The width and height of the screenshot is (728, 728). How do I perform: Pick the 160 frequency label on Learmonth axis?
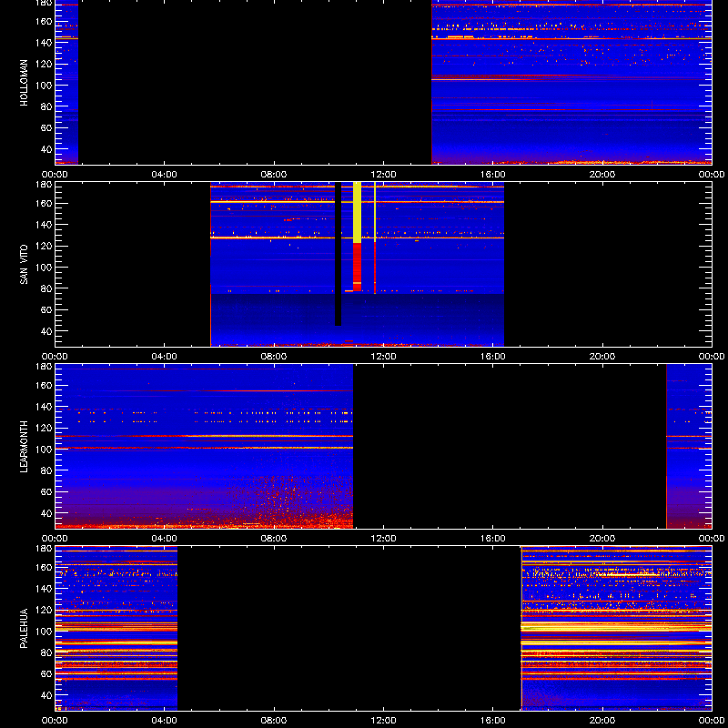(44, 385)
